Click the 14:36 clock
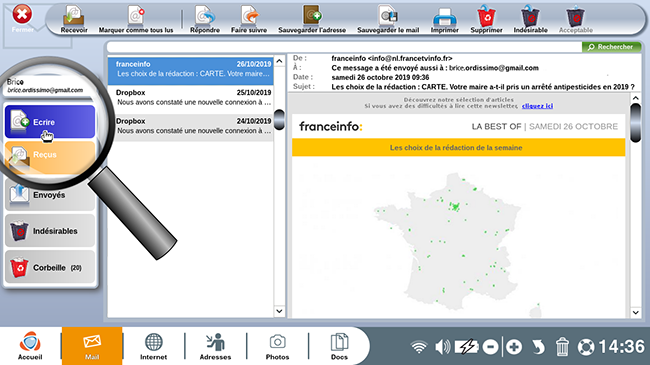The image size is (650, 365). click(x=621, y=347)
